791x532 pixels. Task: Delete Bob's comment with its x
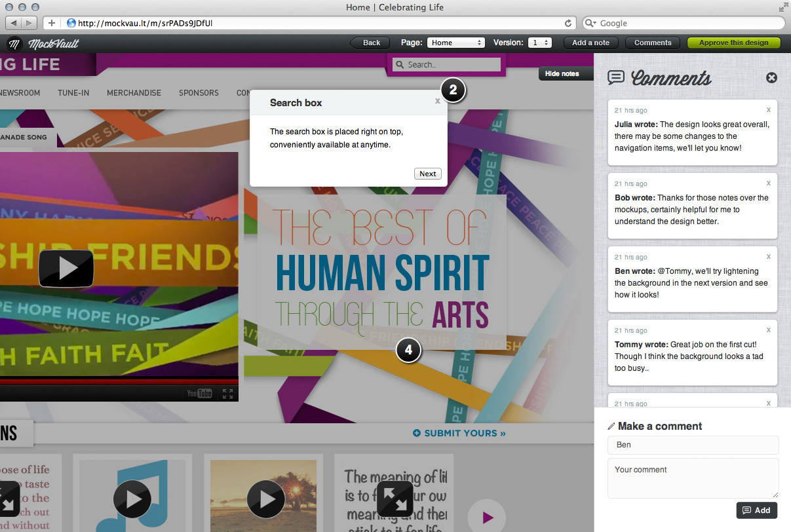click(769, 183)
